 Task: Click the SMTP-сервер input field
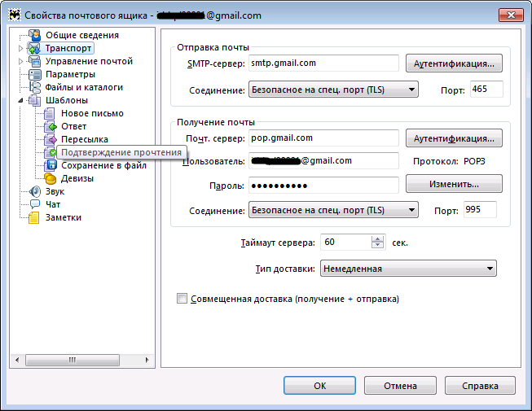[320, 63]
